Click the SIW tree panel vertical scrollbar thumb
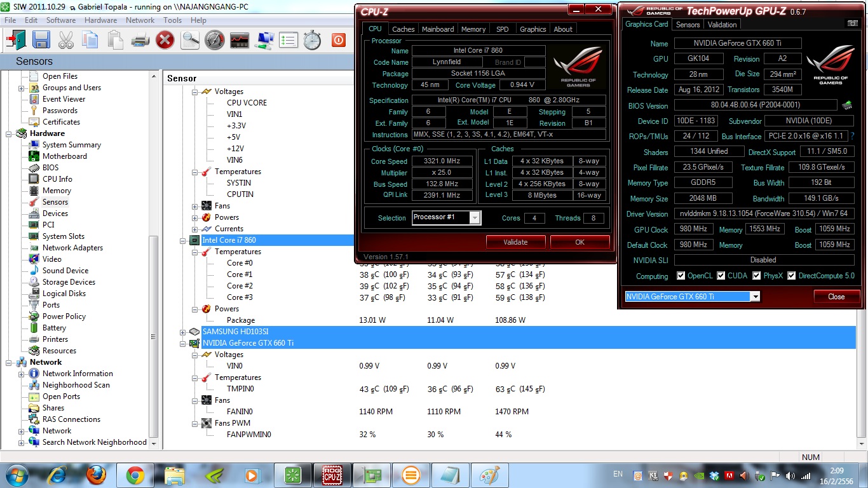 click(153, 335)
